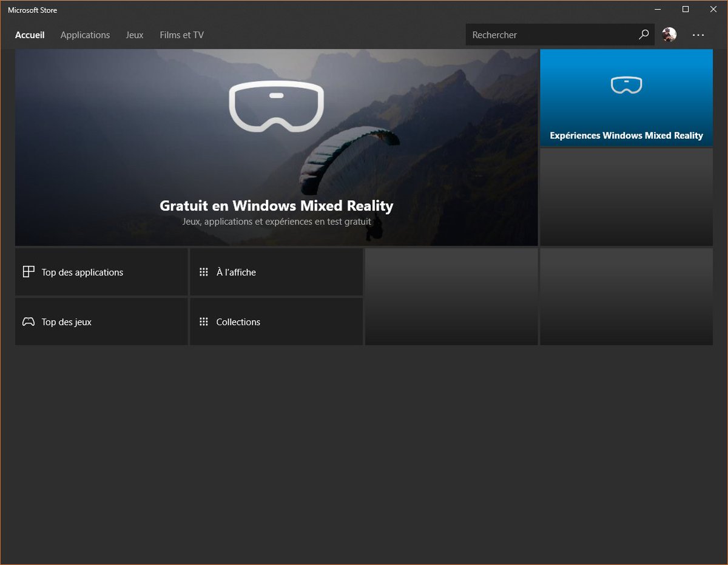
Task: Click the Rechercher search field
Action: coord(560,35)
